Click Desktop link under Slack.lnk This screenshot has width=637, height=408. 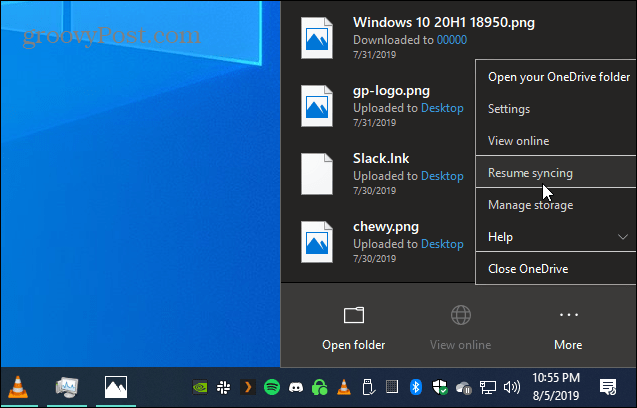(442, 176)
